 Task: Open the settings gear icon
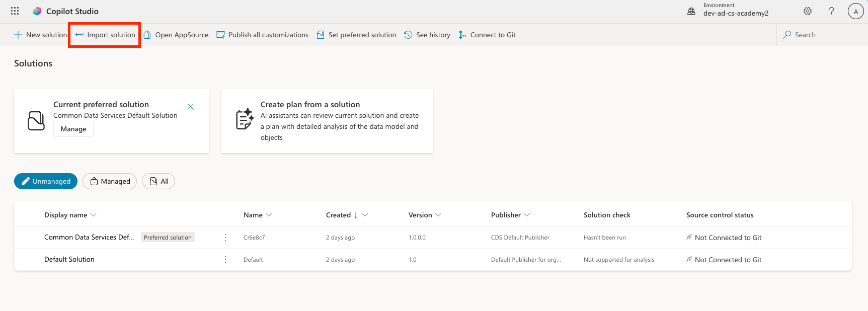pyautogui.click(x=808, y=11)
